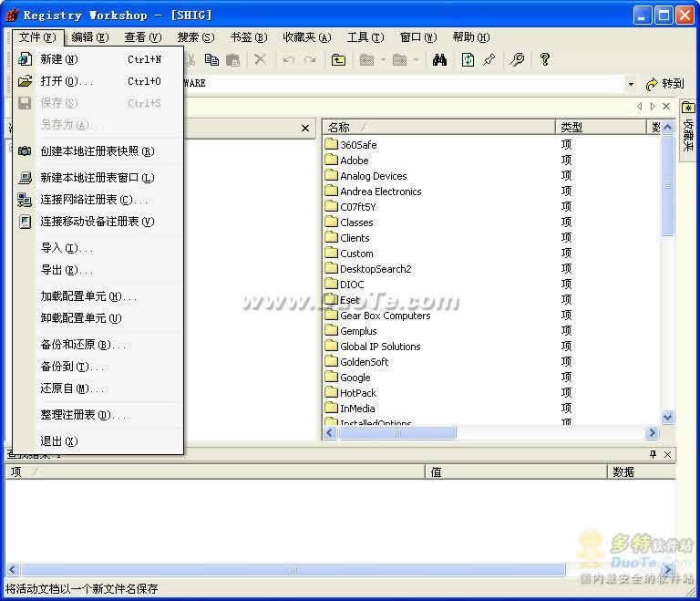Select 新建本地注册表窗口(L) menu entry
700x601 pixels.
pyautogui.click(x=98, y=178)
